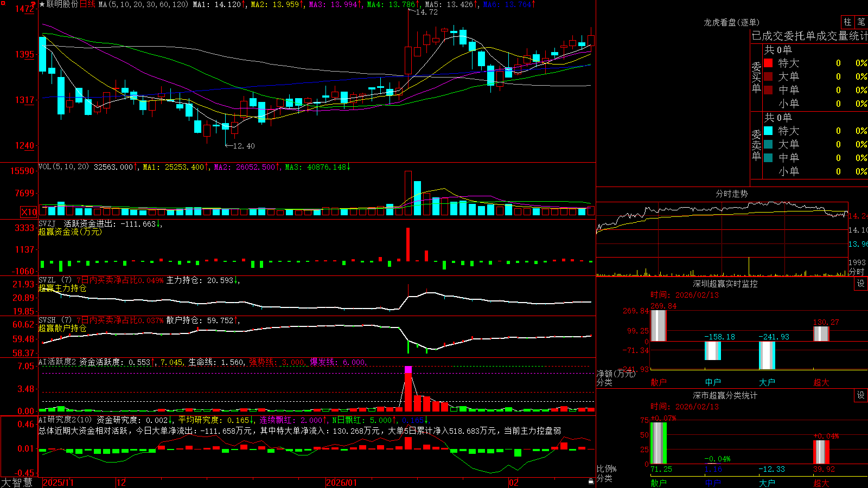Click the 净额(万元) axis label
The height and width of the screenshot is (488, 868).
(616, 374)
